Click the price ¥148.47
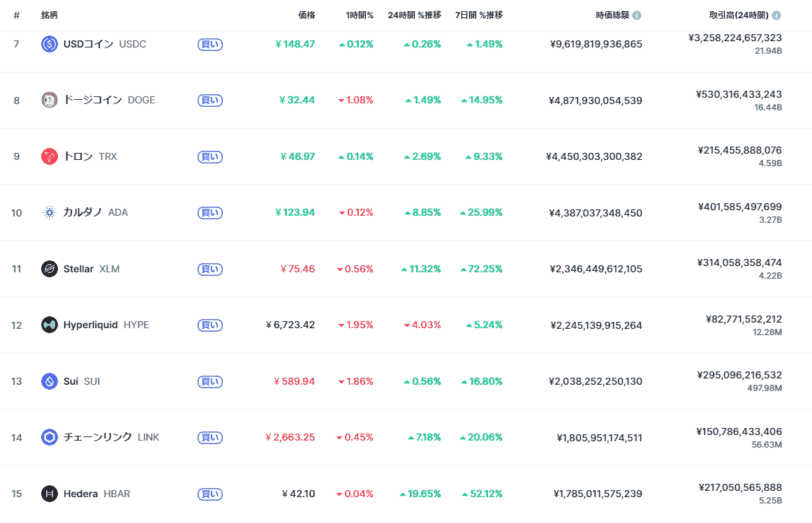812x523 pixels. coord(295,44)
